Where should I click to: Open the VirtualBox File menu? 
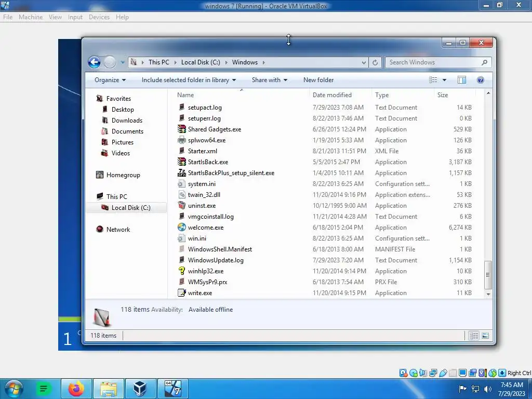[7, 17]
